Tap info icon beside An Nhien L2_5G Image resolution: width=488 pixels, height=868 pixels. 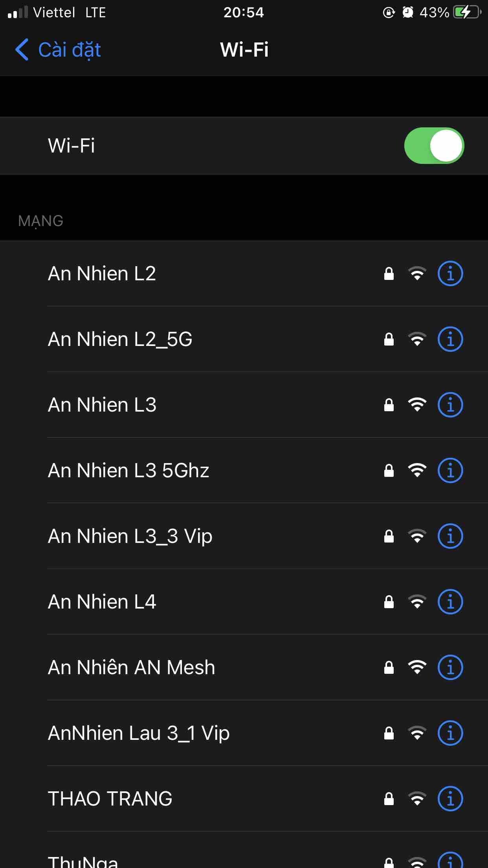(x=450, y=339)
